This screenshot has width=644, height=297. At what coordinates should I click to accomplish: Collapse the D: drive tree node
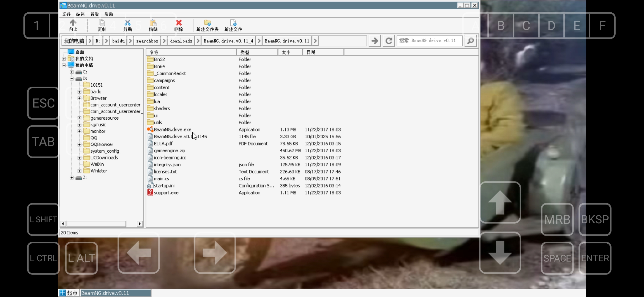coord(72,79)
